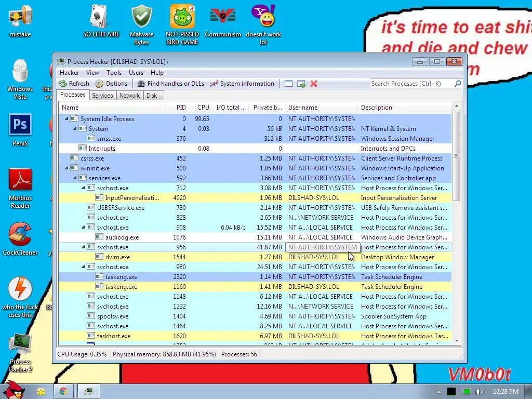Select svchost.exe PID 1232 row
The height and width of the screenshot is (399, 532).
click(x=255, y=307)
